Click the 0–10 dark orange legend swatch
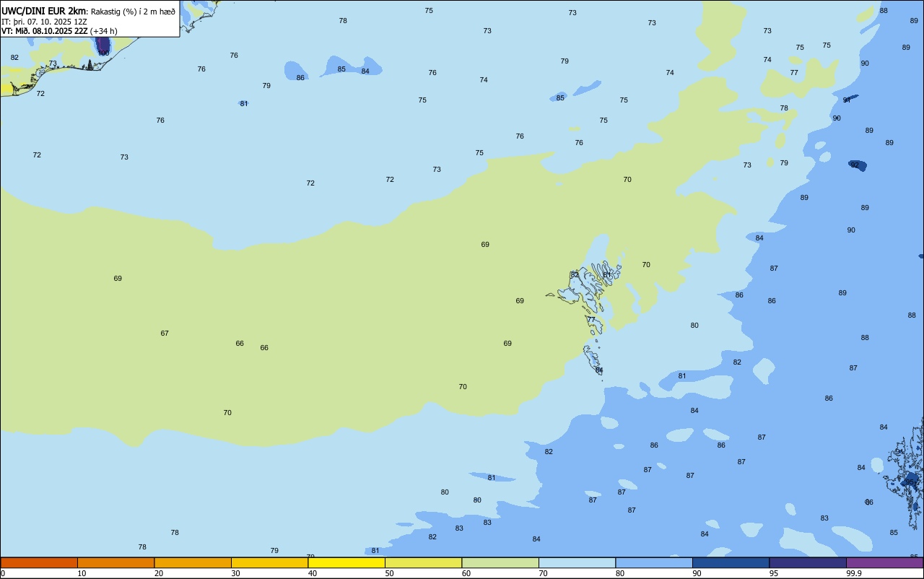The height and width of the screenshot is (579, 924). coord(39,562)
